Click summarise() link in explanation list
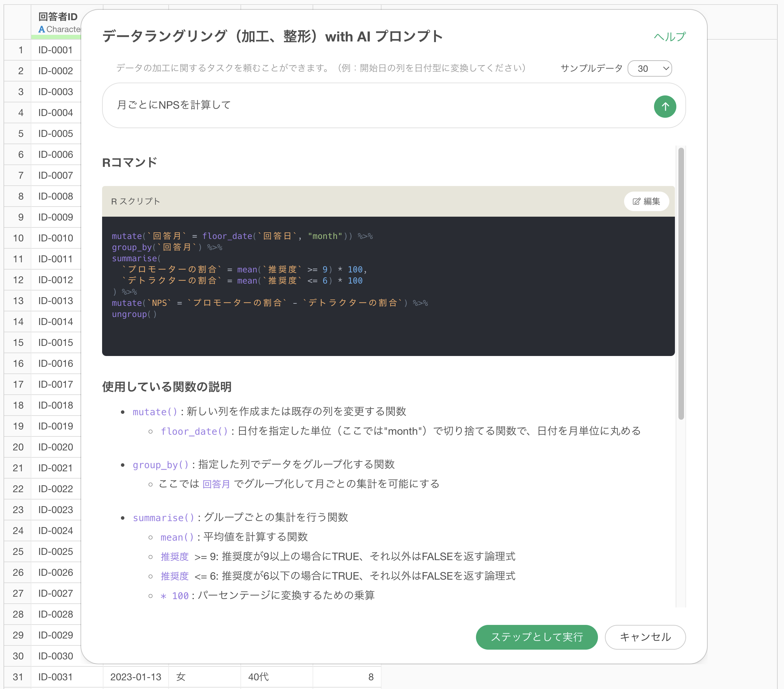Viewport: 784px width, 689px height. point(163,518)
